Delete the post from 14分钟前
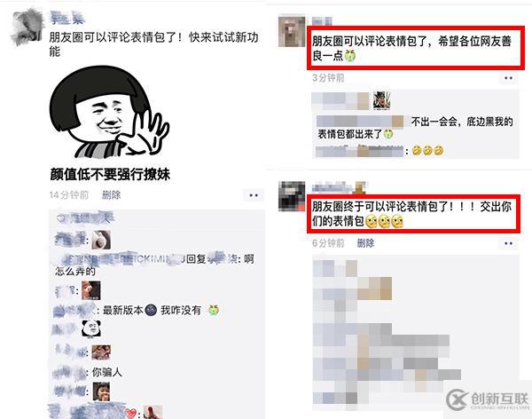 (x=112, y=195)
